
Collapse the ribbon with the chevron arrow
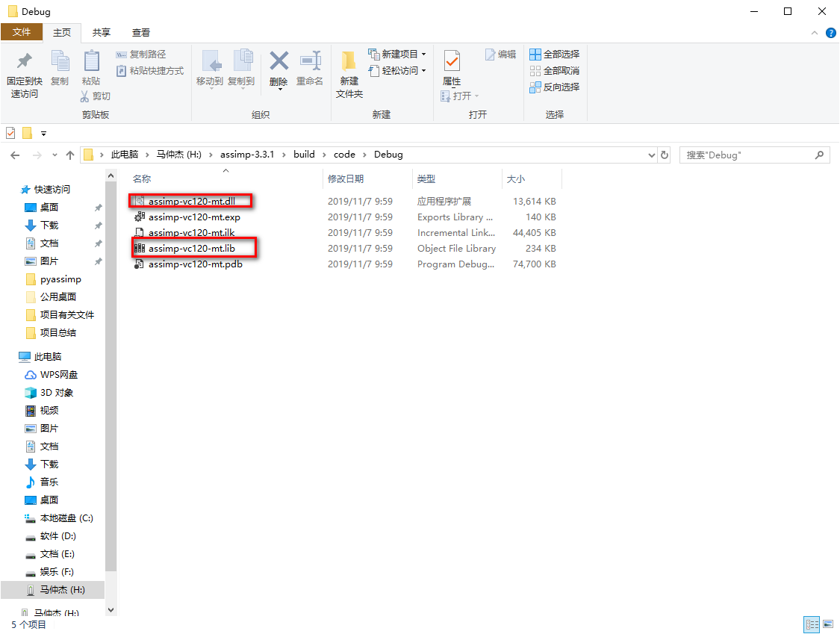point(814,33)
